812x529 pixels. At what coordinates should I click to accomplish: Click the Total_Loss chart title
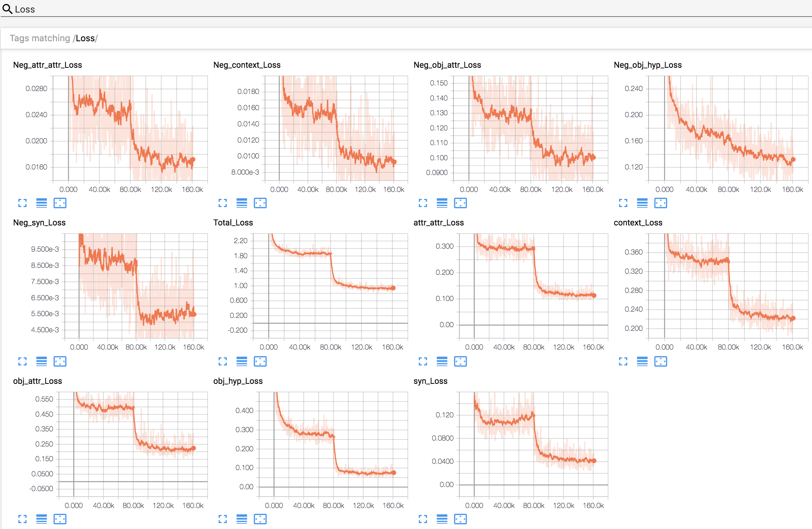[x=233, y=223]
